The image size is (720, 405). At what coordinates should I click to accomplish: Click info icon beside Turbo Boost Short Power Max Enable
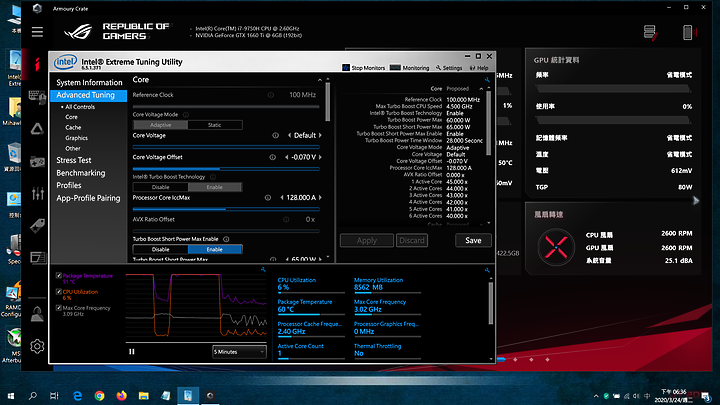point(226,239)
